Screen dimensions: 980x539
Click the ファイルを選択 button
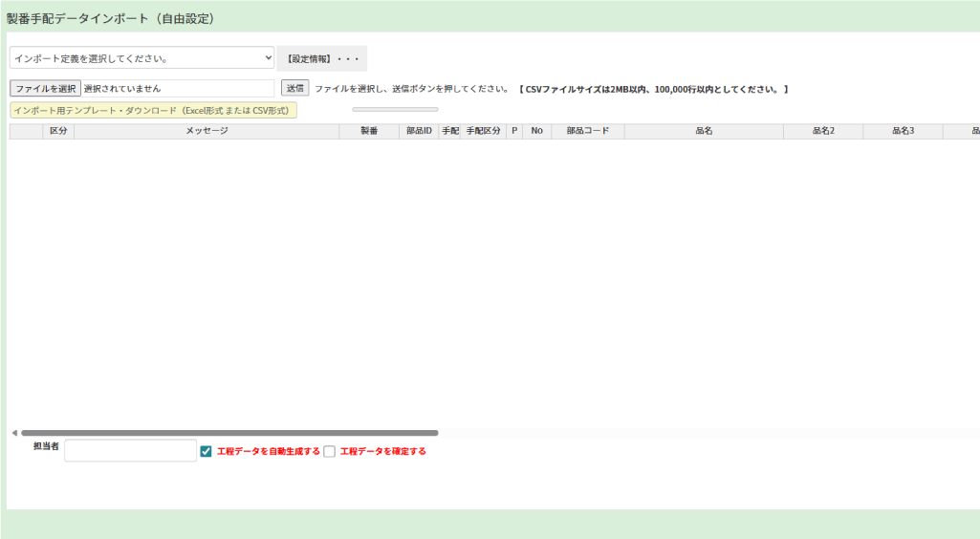(x=45, y=88)
